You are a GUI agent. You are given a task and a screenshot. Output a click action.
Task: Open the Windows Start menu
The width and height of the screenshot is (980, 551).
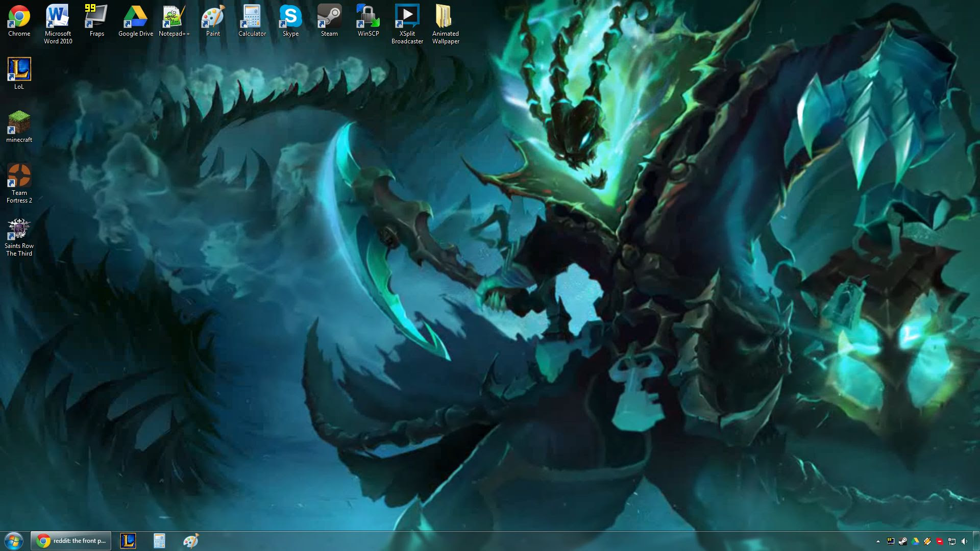(14, 541)
